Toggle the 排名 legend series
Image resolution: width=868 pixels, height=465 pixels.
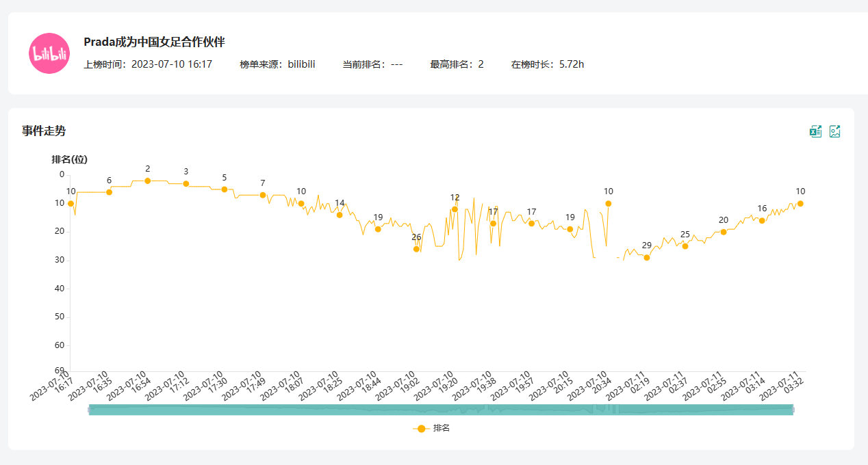click(x=431, y=428)
